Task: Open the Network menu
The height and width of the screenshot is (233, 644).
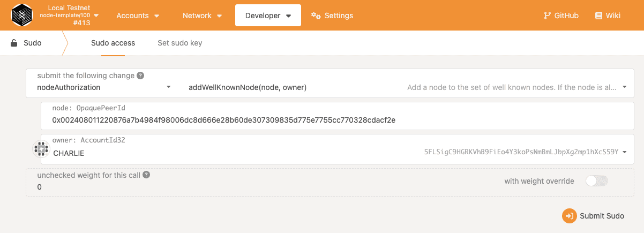Action: coord(203,16)
